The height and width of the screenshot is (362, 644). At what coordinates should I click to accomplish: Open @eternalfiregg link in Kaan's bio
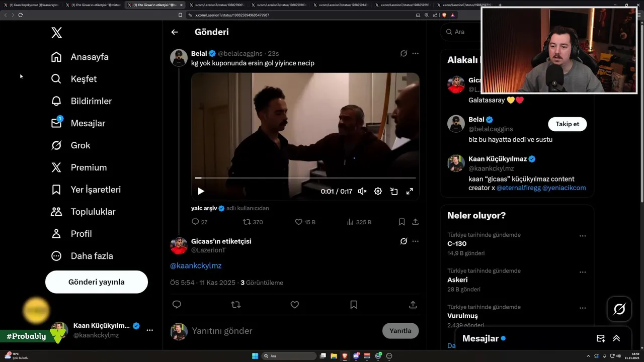518,188
